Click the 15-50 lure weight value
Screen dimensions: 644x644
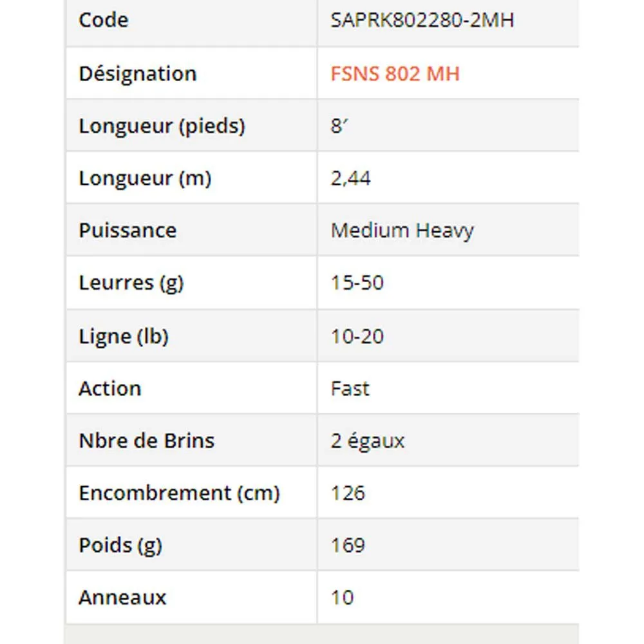point(357,283)
